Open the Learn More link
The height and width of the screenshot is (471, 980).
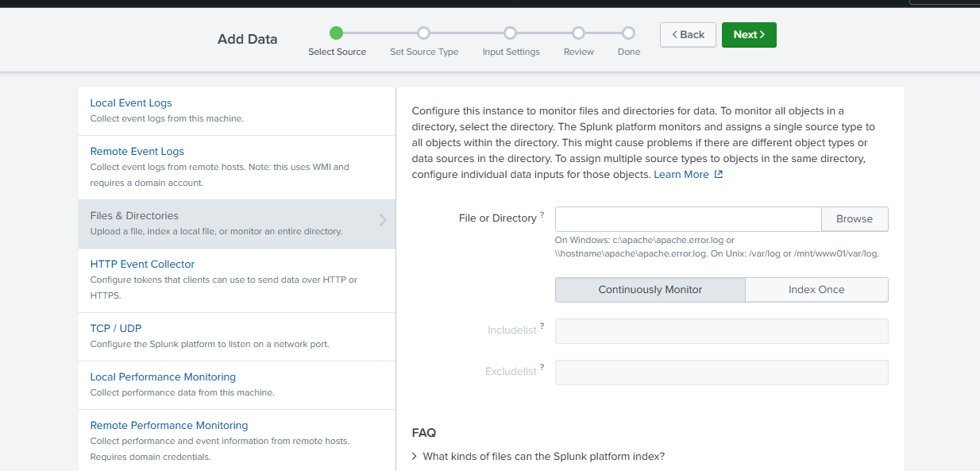(x=681, y=175)
